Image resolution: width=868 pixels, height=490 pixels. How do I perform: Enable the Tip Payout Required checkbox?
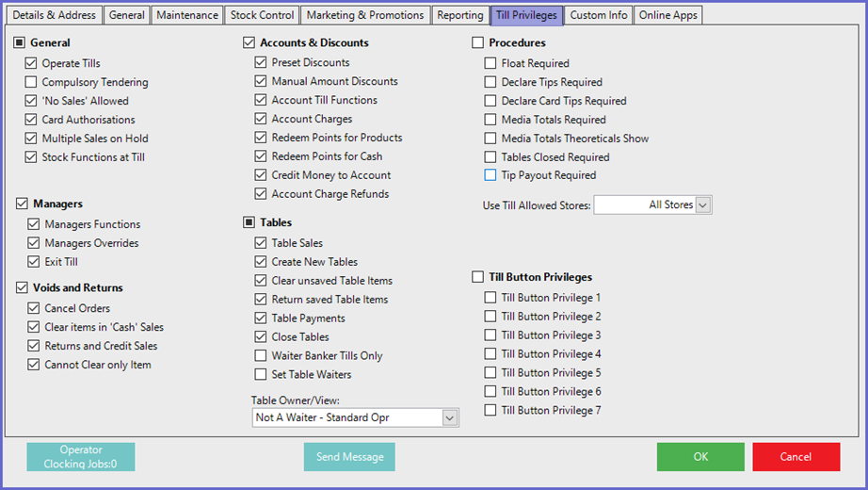tap(490, 175)
